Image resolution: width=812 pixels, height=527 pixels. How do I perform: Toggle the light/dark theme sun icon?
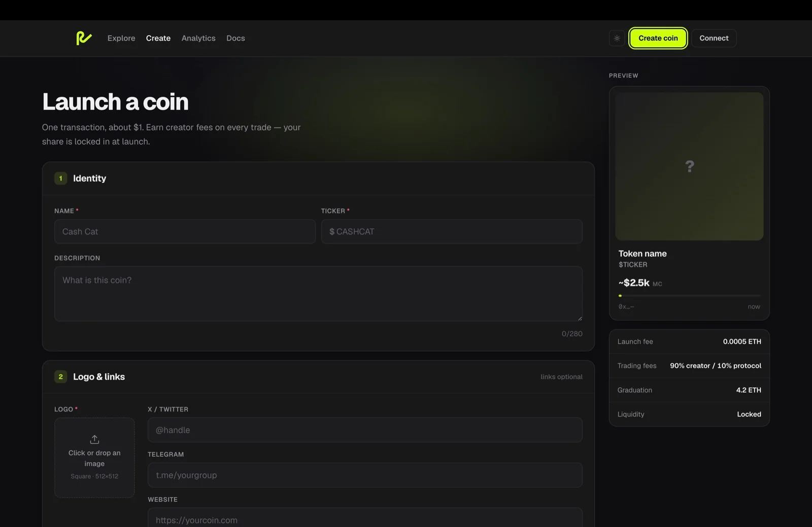pyautogui.click(x=617, y=38)
